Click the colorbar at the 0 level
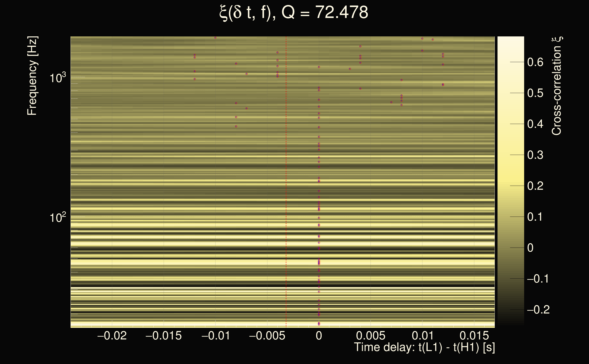Viewport: 589px width, 364px height. tap(510, 248)
